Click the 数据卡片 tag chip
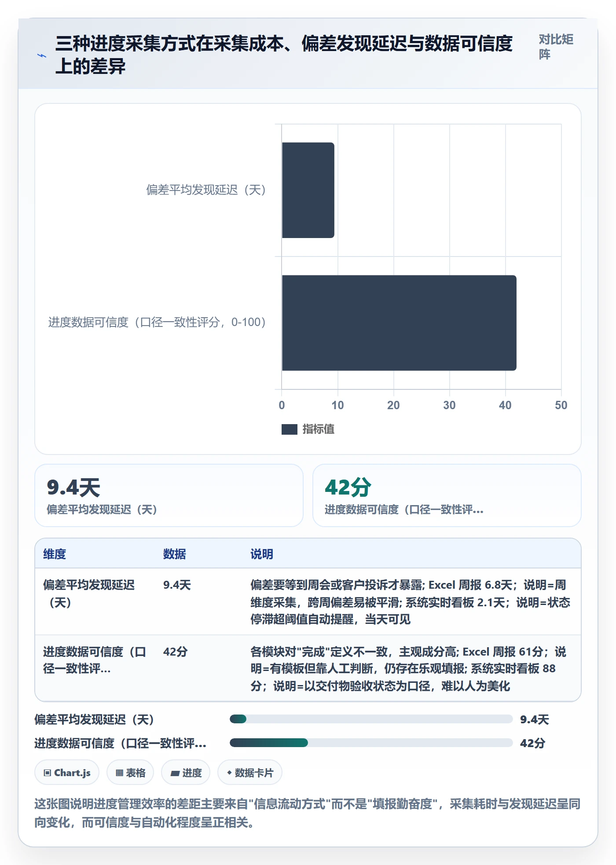This screenshot has width=616, height=865. pyautogui.click(x=250, y=773)
